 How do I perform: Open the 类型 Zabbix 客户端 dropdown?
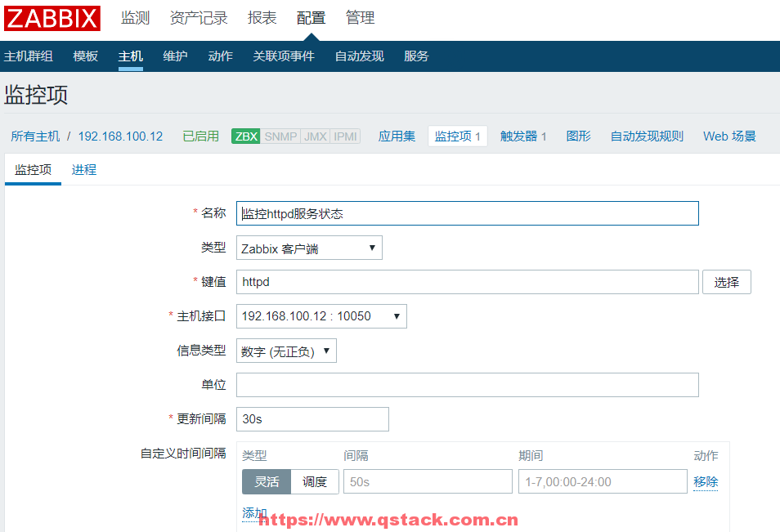pyautogui.click(x=309, y=248)
